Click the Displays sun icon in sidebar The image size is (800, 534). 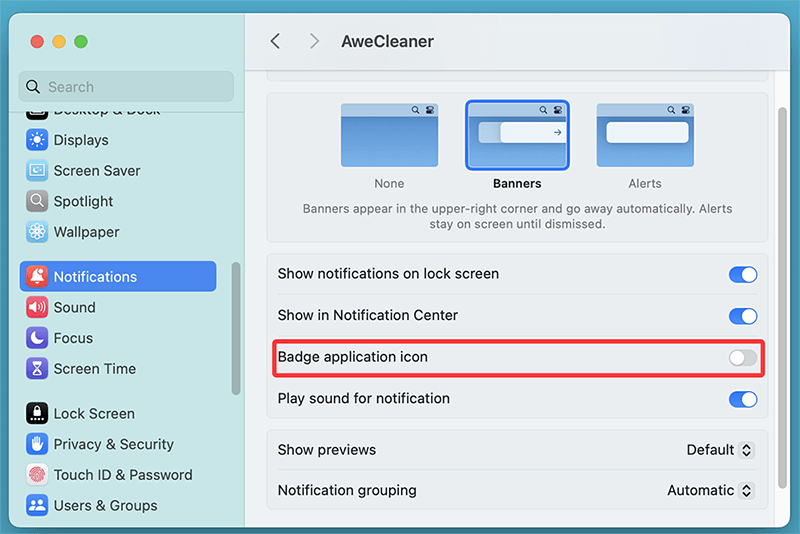[37, 140]
